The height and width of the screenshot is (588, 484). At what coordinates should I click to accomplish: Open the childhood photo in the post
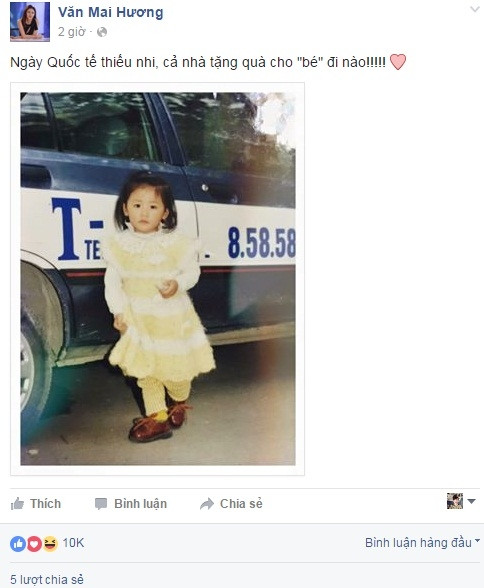coord(157,279)
